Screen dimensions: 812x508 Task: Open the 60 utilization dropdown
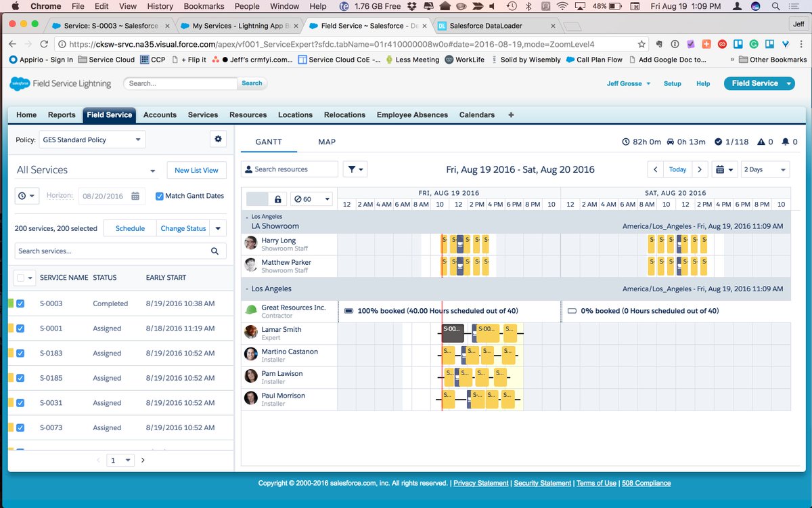[311, 199]
